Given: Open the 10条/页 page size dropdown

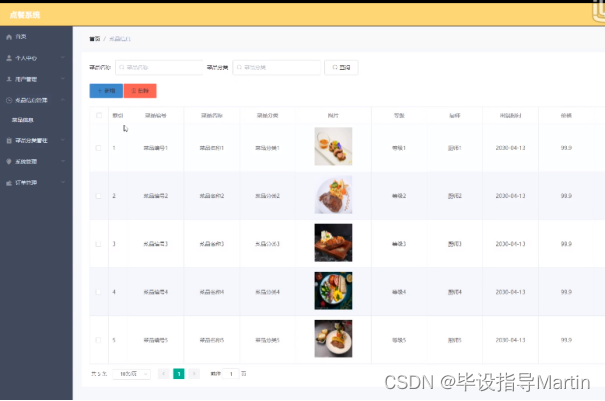Looking at the screenshot, I should point(131,374).
